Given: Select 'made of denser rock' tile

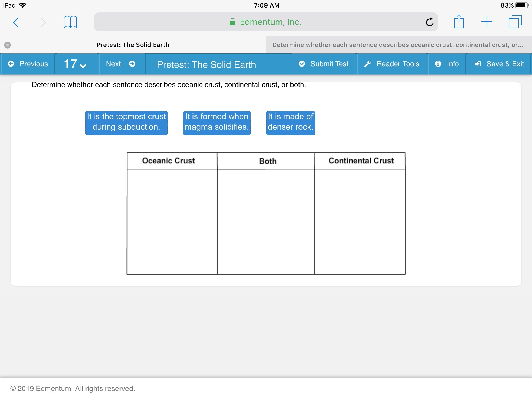Looking at the screenshot, I should [x=290, y=123].
